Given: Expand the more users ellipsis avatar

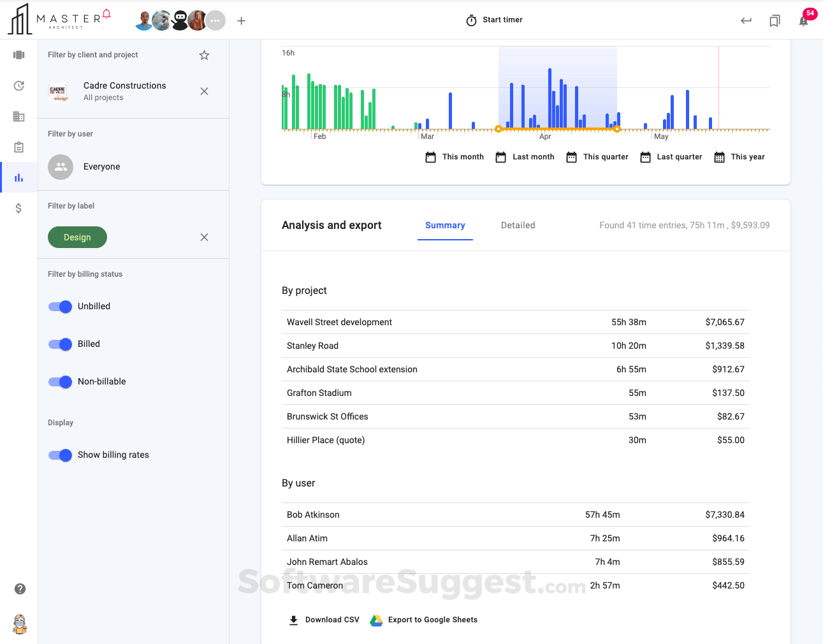Looking at the screenshot, I should tap(215, 20).
